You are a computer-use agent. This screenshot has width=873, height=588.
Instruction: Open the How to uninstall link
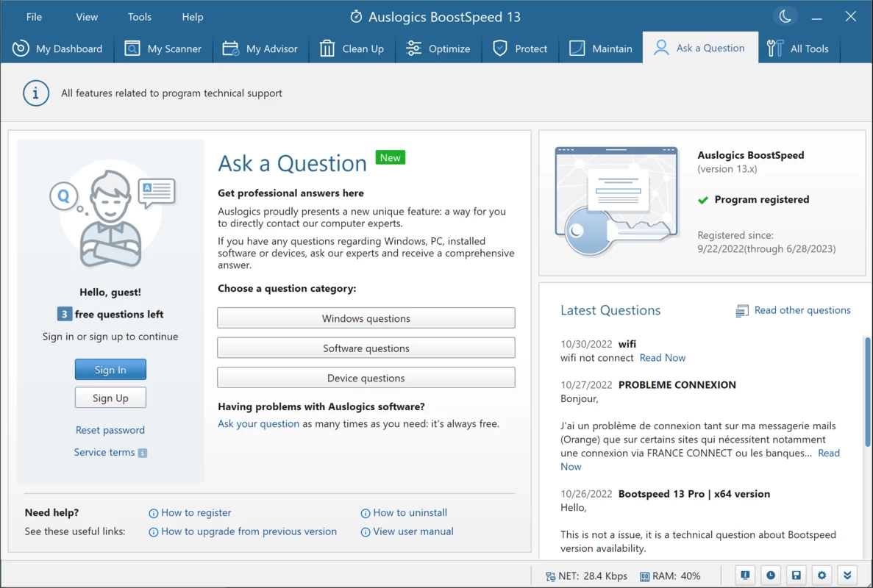click(410, 512)
